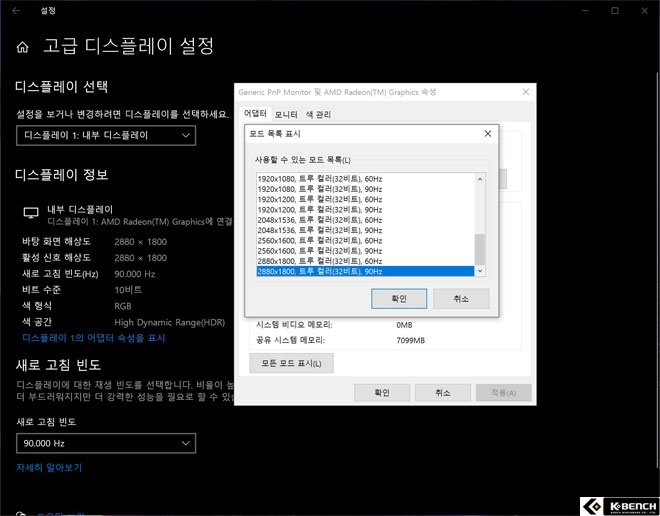The image size is (660, 516).
Task: Click the monitor icon for internal display
Action: click(31, 213)
